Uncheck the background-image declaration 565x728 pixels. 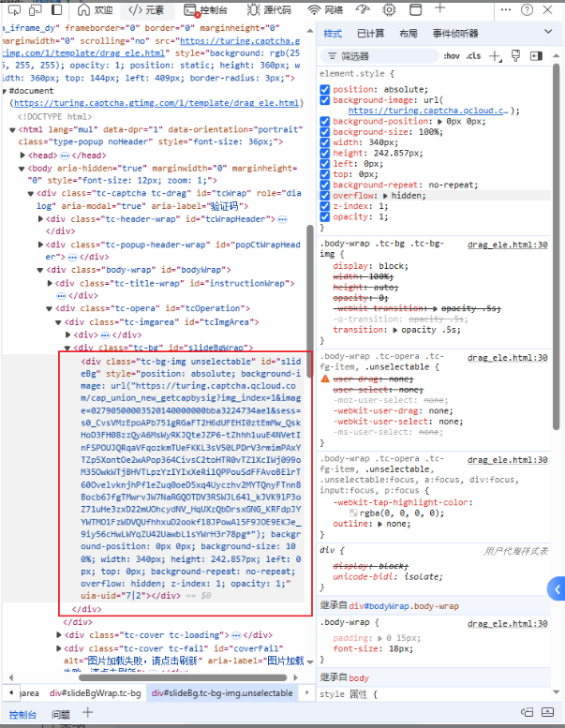click(x=325, y=100)
